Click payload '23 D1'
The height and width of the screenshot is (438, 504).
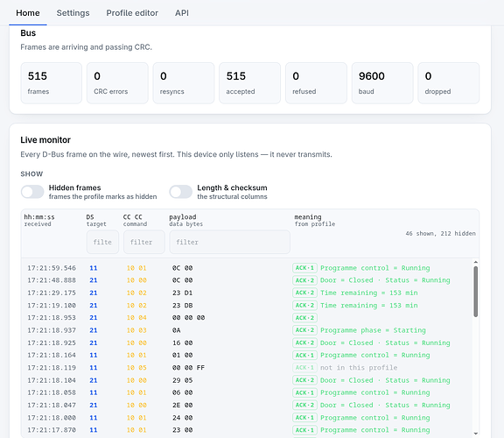click(182, 293)
